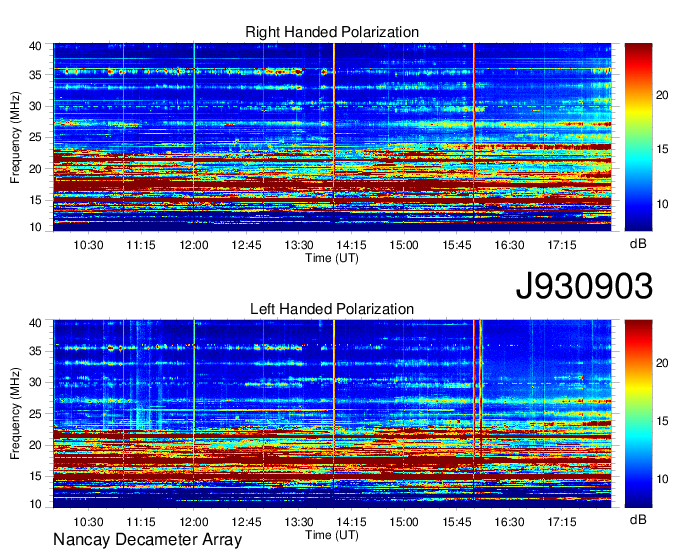The image size is (680, 552).
Task: Click the 30 MHz tick of Left Handed plot
Action: tap(35, 382)
